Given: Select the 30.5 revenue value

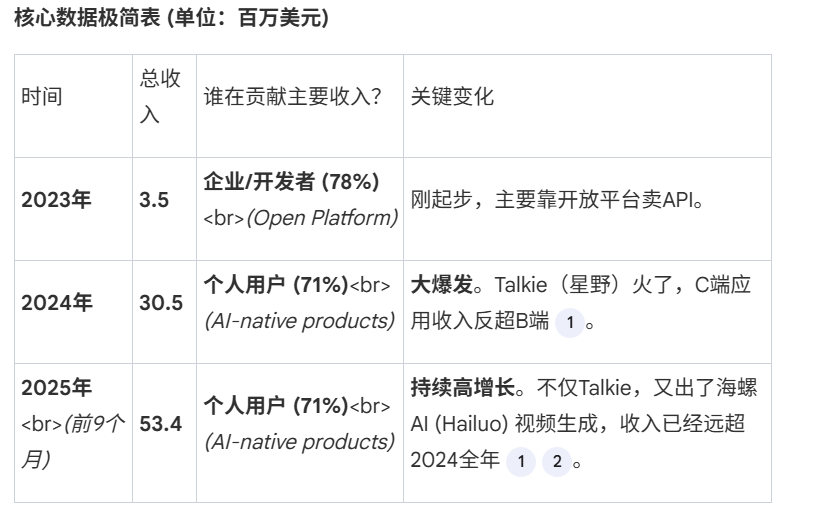Looking at the screenshot, I should 160,303.
